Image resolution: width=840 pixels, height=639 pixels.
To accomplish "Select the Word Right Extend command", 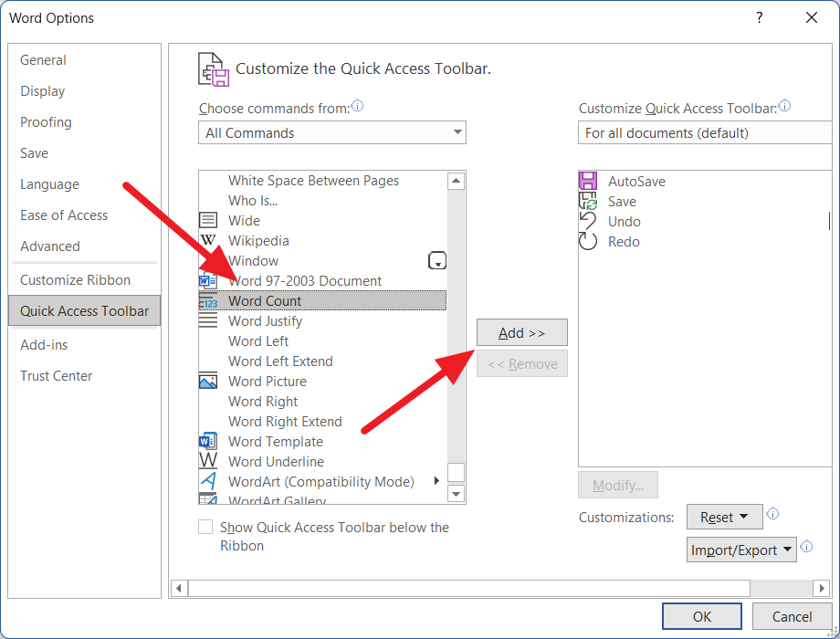I will tap(322, 421).
